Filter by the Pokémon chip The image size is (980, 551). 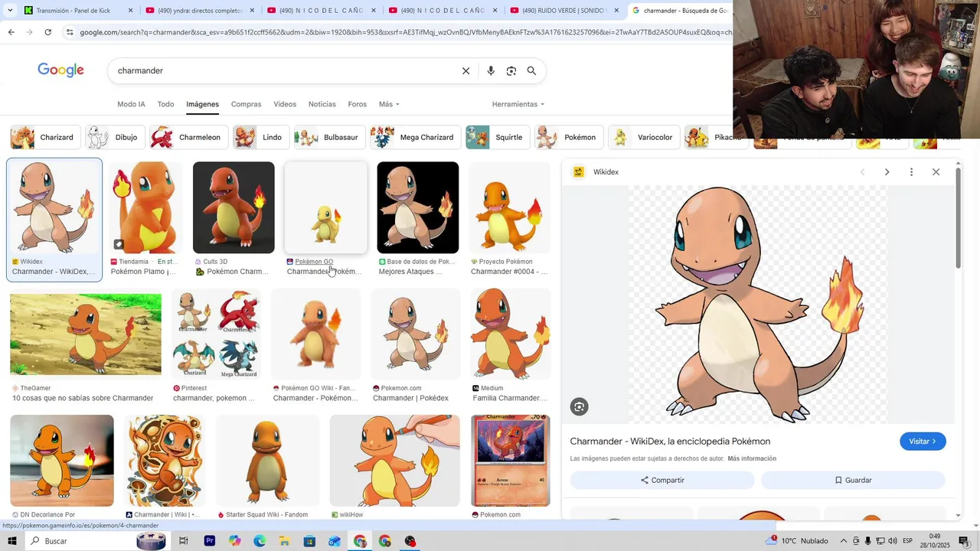pos(568,138)
